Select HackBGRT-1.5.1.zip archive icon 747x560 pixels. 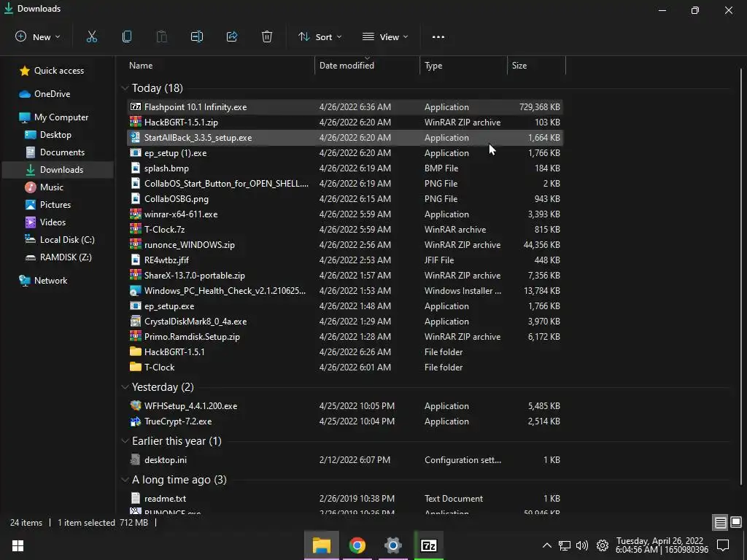pyautogui.click(x=135, y=122)
